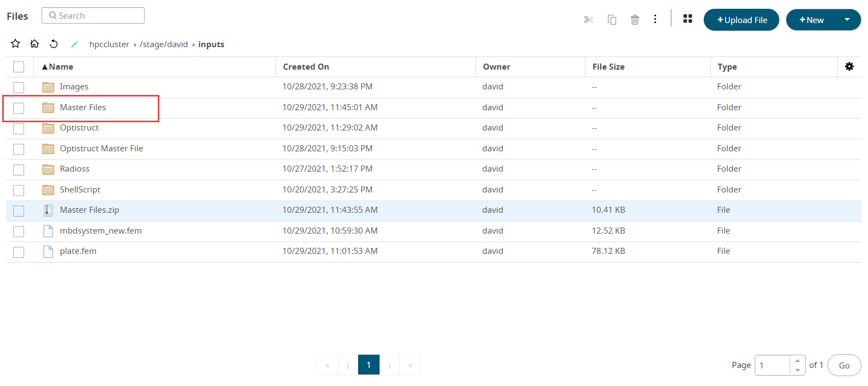Go to home directory icon
Screen dimensions: 868x386
click(x=35, y=44)
